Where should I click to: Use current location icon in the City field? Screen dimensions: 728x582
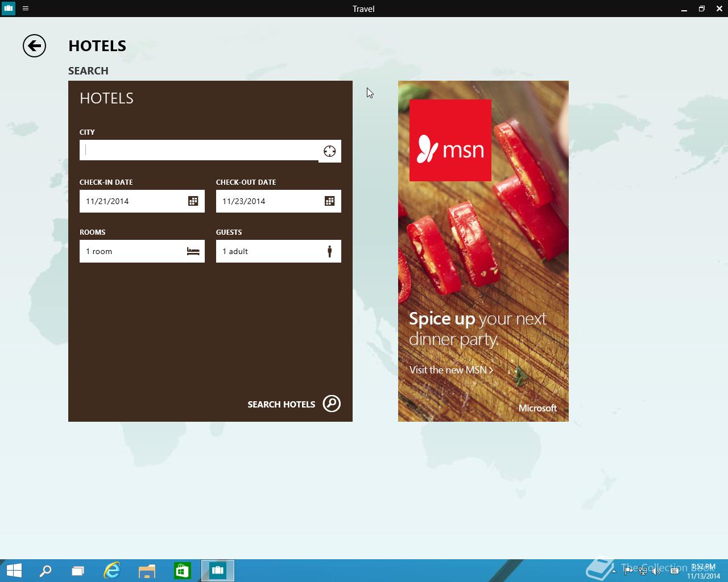click(x=330, y=151)
